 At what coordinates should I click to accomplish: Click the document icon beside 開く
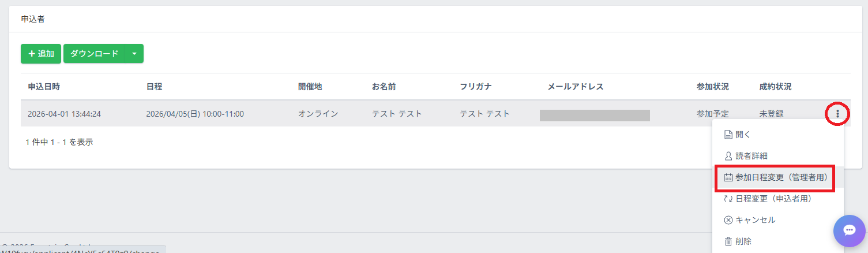coord(728,135)
